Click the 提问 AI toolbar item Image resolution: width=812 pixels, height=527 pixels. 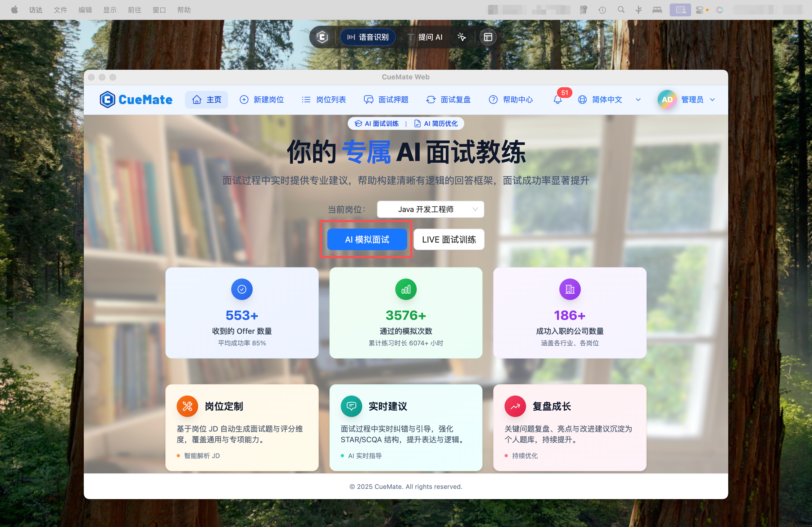coord(425,37)
